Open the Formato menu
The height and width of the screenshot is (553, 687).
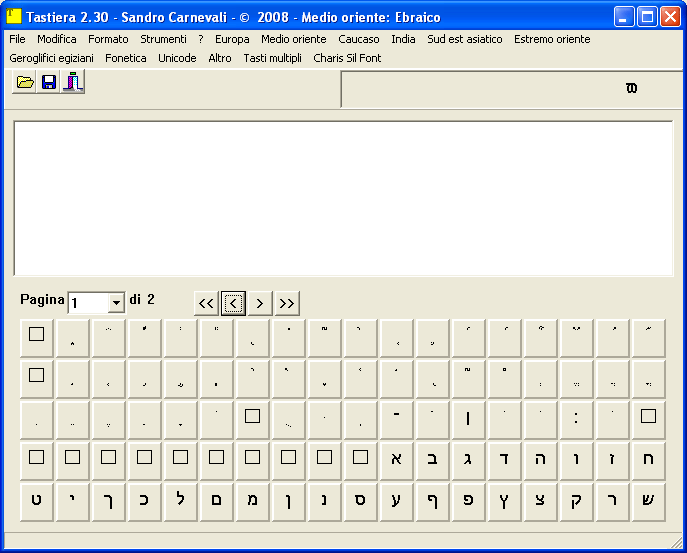(x=108, y=39)
